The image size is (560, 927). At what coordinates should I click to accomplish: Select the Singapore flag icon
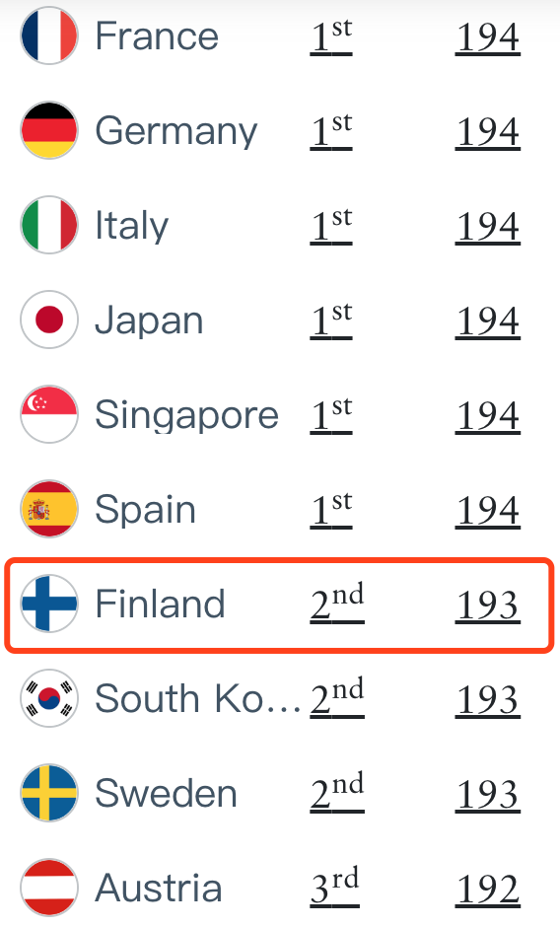pos(49,414)
